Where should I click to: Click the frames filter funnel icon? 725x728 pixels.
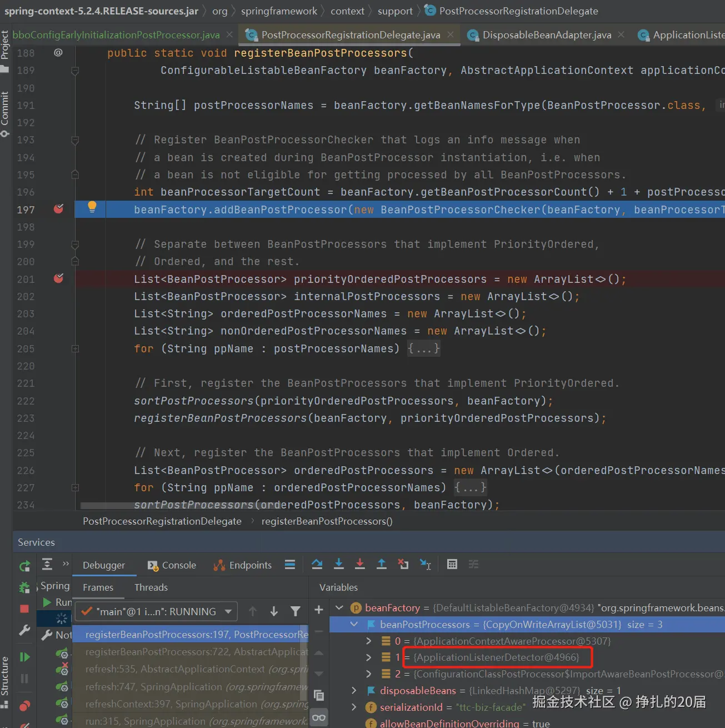point(296,611)
